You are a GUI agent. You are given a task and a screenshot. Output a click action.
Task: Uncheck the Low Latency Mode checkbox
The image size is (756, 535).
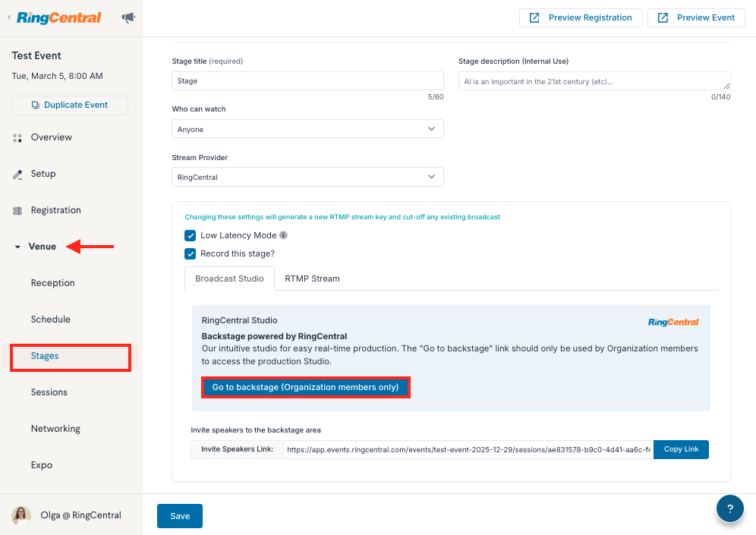190,235
